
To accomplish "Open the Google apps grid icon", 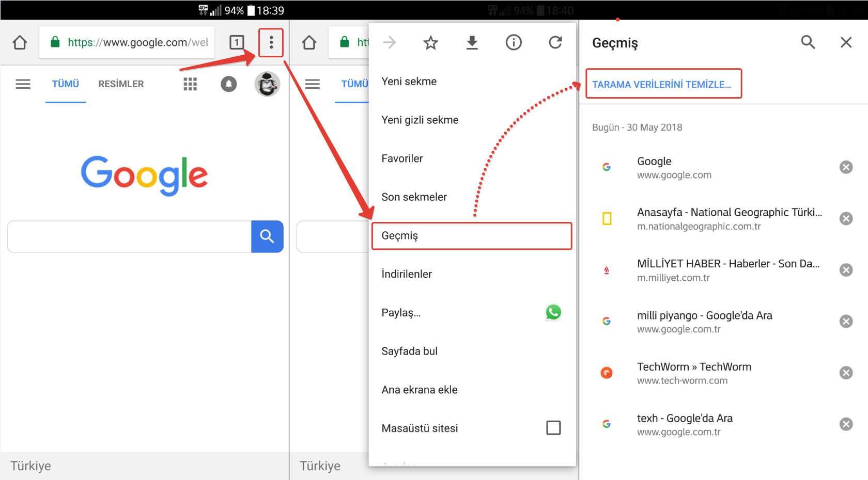I will point(190,84).
